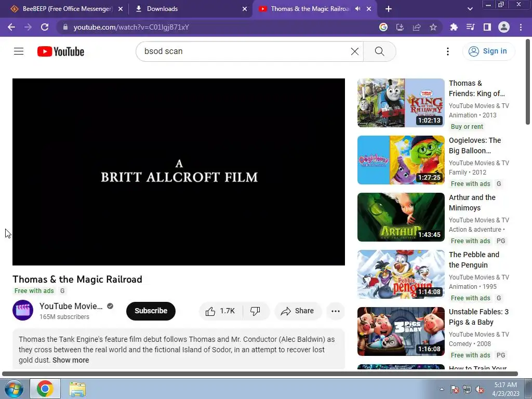Open the tab search dropdown chevron
The height and width of the screenshot is (399, 532).
pos(470,9)
